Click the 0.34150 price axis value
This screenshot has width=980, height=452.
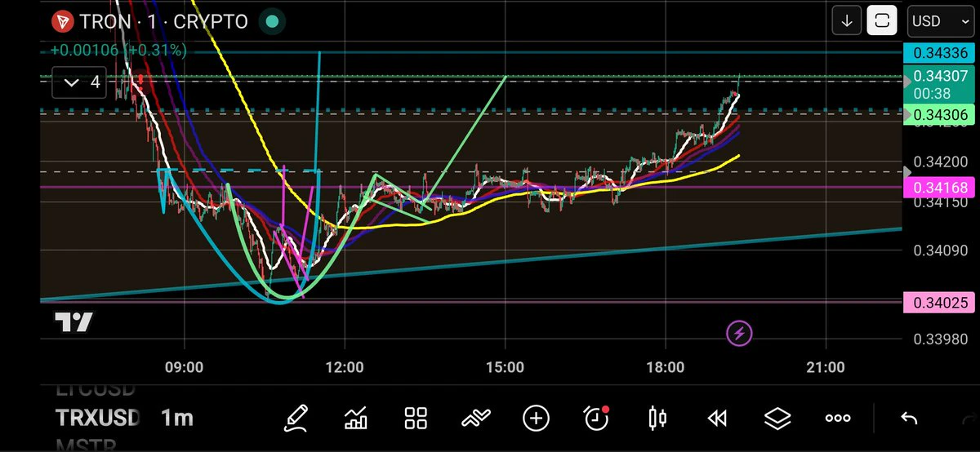pyautogui.click(x=940, y=203)
